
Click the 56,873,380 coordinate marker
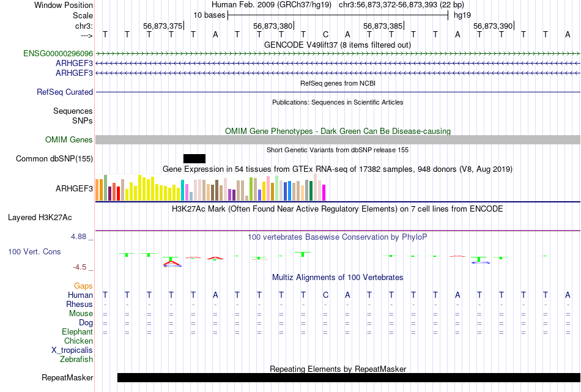click(273, 26)
